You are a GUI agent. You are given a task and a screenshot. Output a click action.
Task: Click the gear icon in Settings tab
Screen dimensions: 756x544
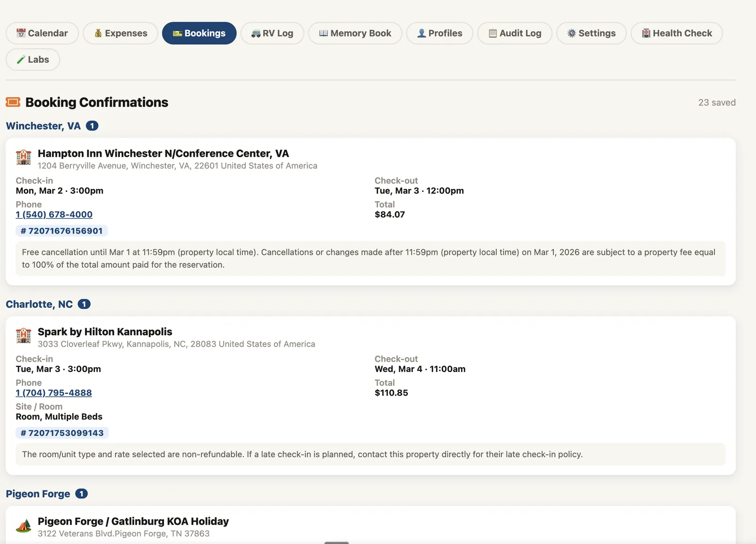tap(572, 33)
